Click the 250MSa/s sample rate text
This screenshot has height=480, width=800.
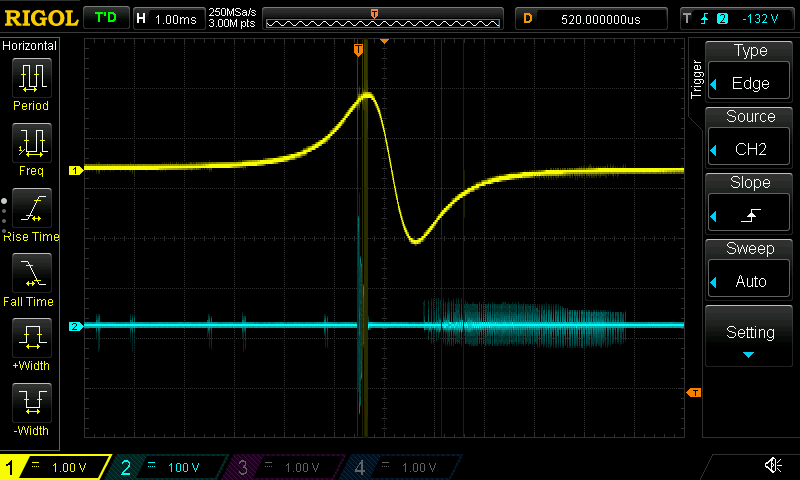click(232, 13)
